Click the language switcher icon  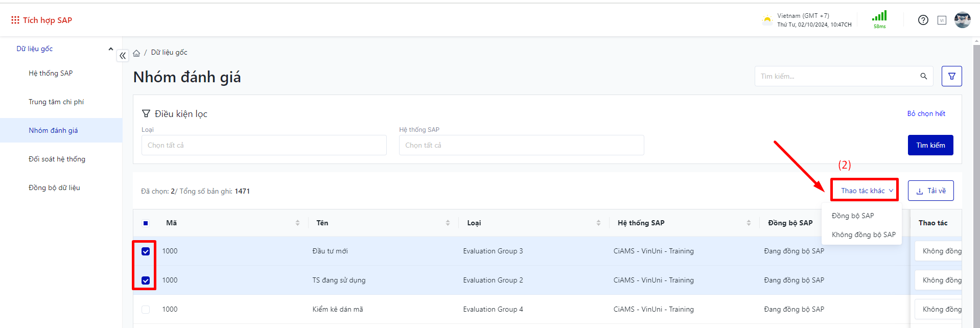click(x=942, y=20)
